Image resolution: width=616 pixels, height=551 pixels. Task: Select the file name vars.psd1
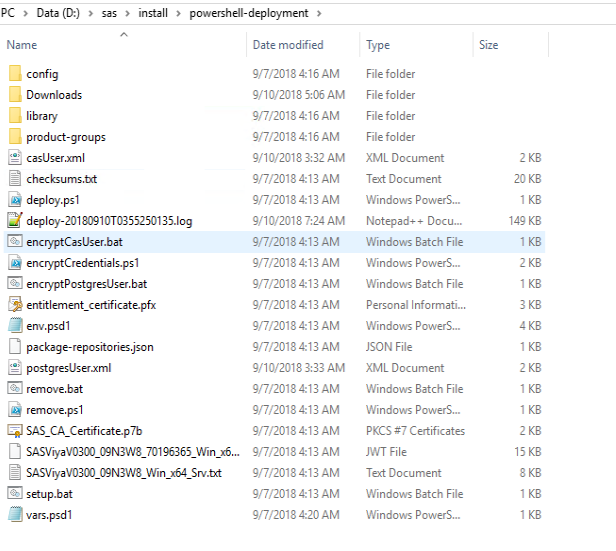click(x=50, y=515)
